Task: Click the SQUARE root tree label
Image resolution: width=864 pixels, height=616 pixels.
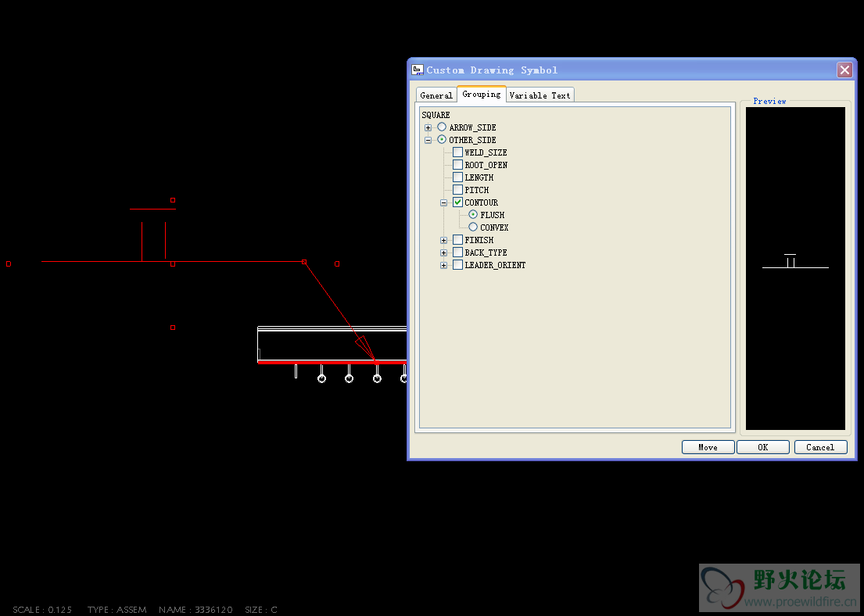Action: [x=436, y=115]
